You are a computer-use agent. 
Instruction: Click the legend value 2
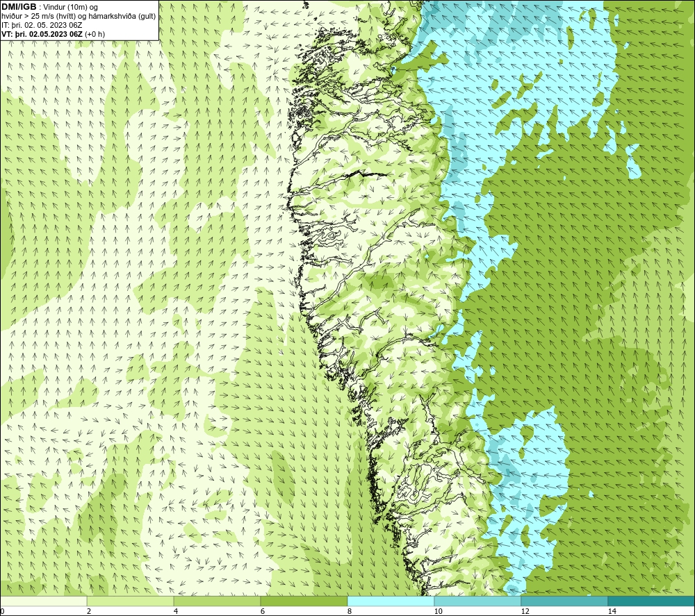tap(89, 612)
